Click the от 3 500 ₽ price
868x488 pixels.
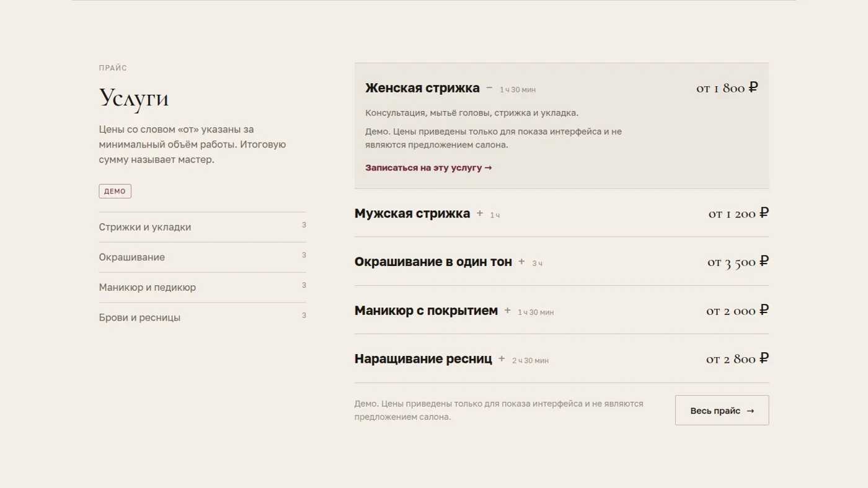[x=738, y=262]
